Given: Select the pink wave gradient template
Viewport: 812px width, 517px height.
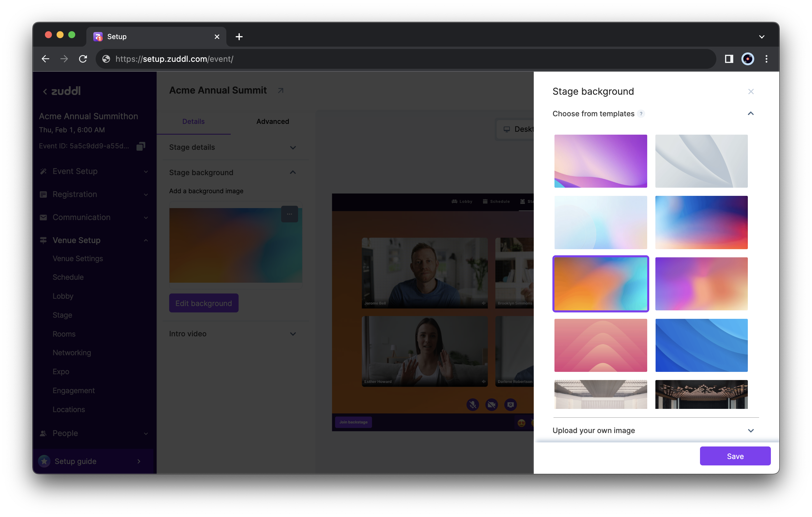Looking at the screenshot, I should click(600, 345).
